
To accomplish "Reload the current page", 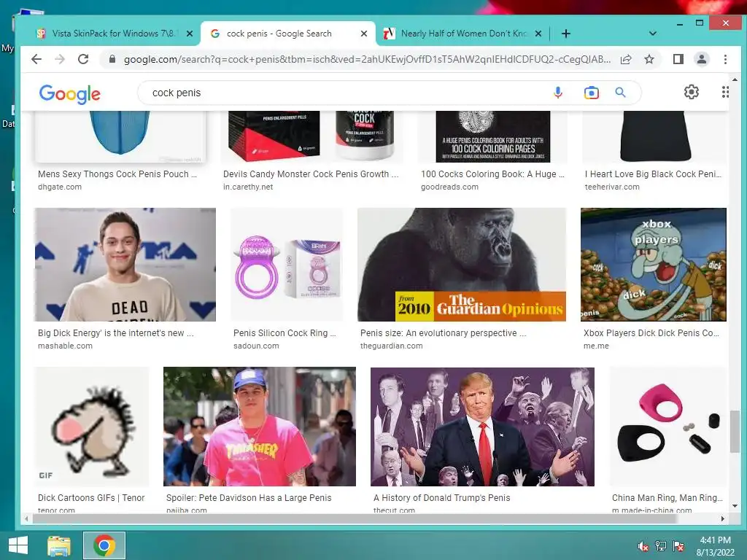I will [83, 59].
